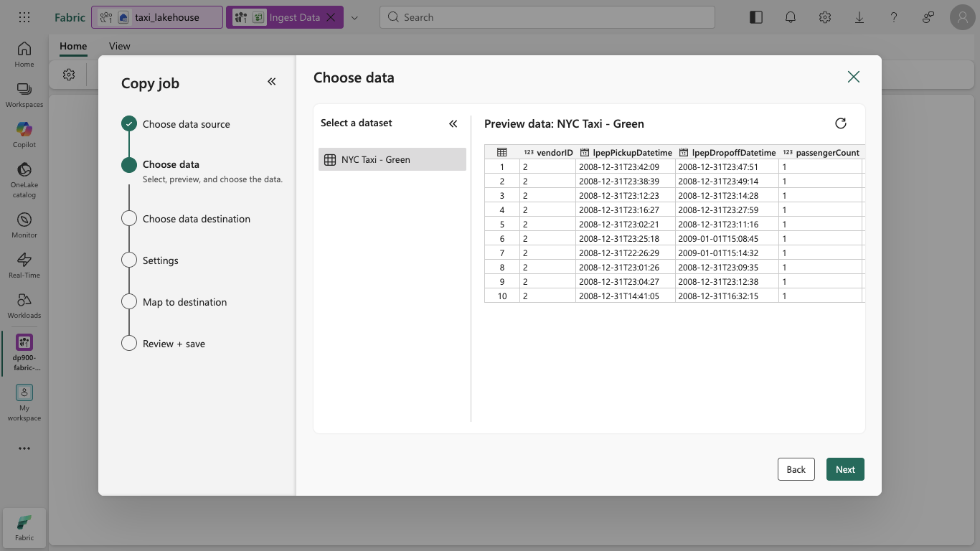Click dropoff cell 2008-12-31T23:27:59
The height and width of the screenshot is (551, 980).
point(727,209)
